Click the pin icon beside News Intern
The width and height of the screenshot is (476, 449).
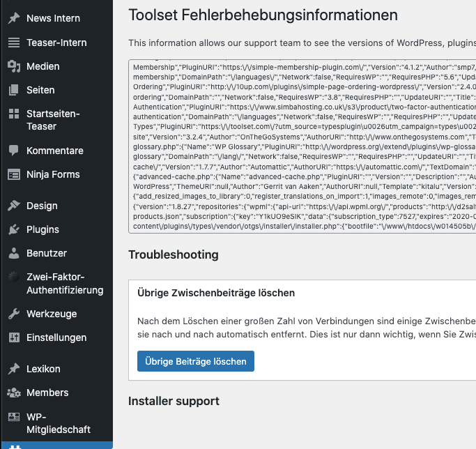[x=14, y=18]
